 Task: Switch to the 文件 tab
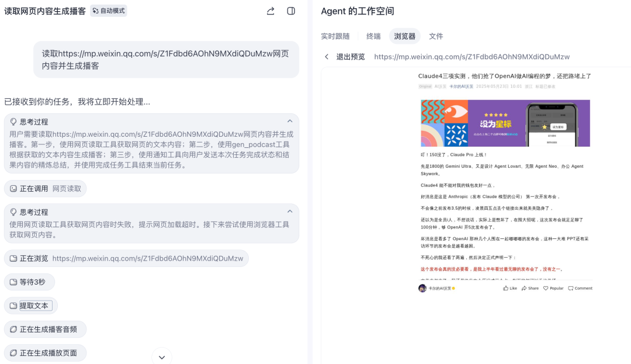[x=436, y=36]
